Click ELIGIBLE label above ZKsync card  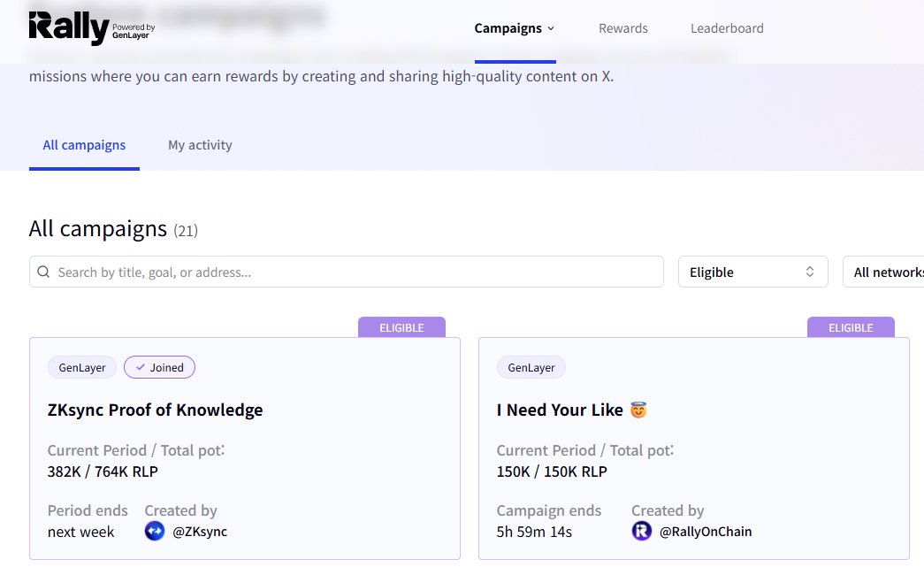point(402,327)
